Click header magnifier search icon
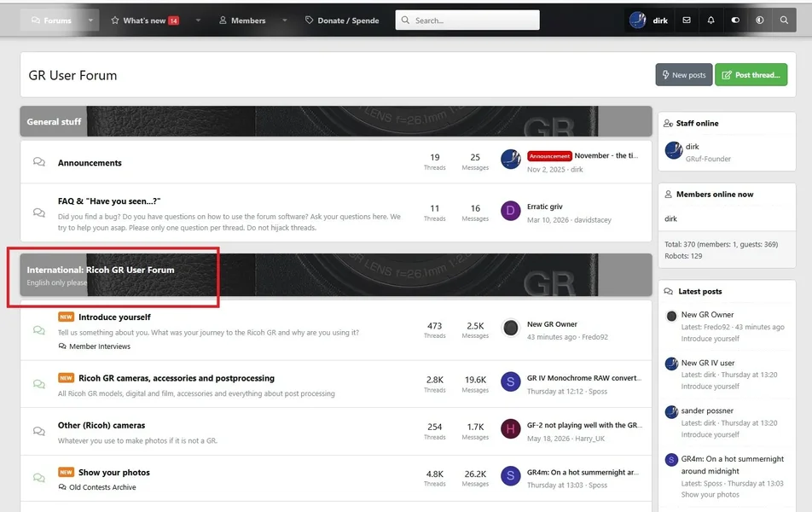Image resolution: width=812 pixels, height=512 pixels. coord(784,20)
